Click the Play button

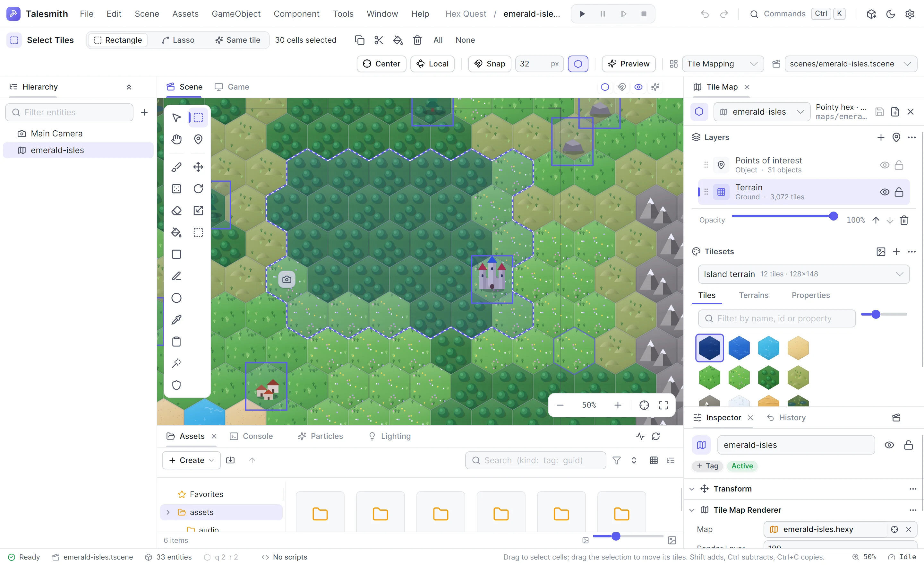coord(582,14)
